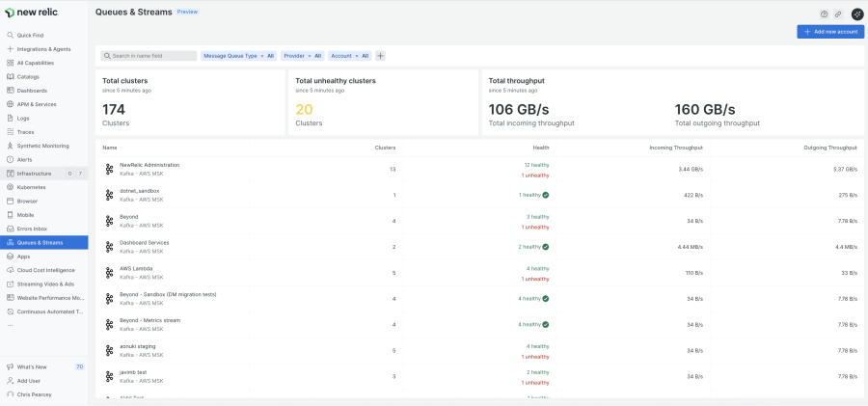
Task: Expand the sidebar's more items ellipsis
Action: [11, 325]
